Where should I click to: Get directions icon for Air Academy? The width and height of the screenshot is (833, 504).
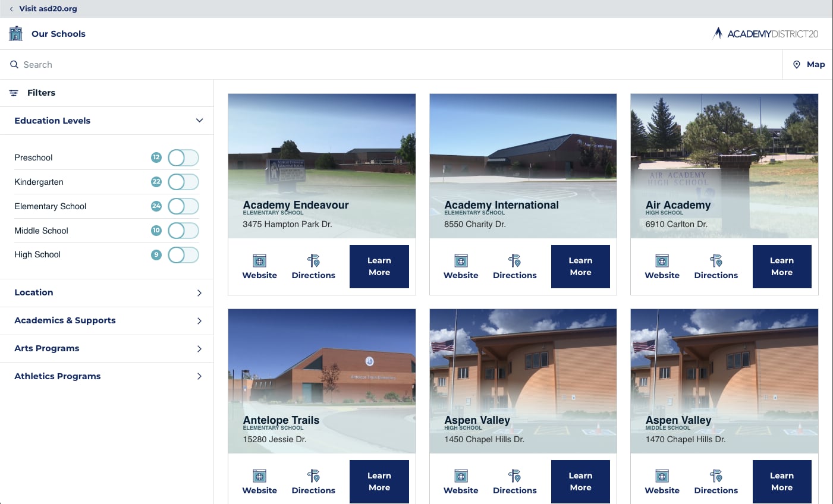click(716, 261)
